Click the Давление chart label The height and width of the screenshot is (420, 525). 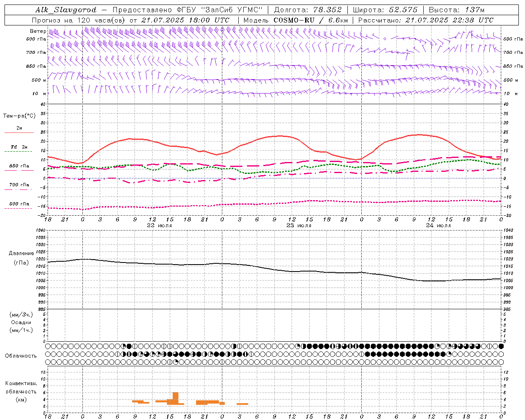coord(21,253)
